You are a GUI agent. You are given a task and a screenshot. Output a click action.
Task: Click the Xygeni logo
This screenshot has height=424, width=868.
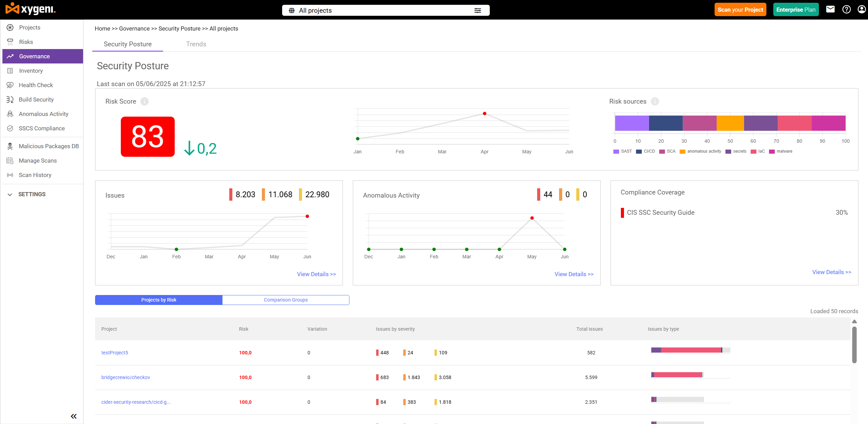(x=31, y=9)
